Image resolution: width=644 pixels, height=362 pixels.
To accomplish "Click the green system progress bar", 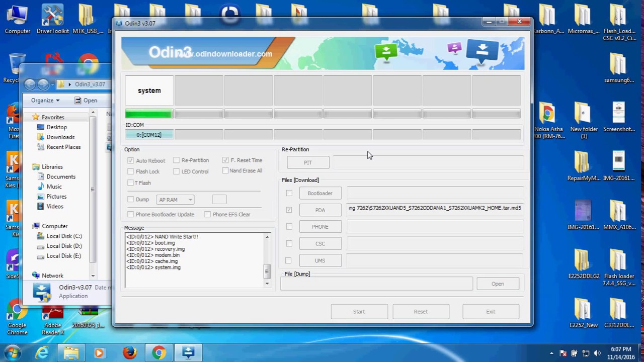I will 149,114.
